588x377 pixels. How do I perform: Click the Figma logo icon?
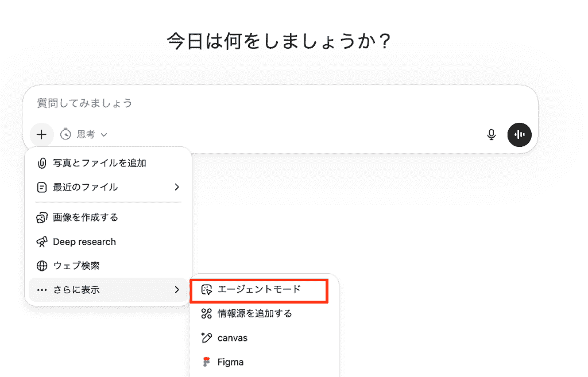pyautogui.click(x=207, y=362)
